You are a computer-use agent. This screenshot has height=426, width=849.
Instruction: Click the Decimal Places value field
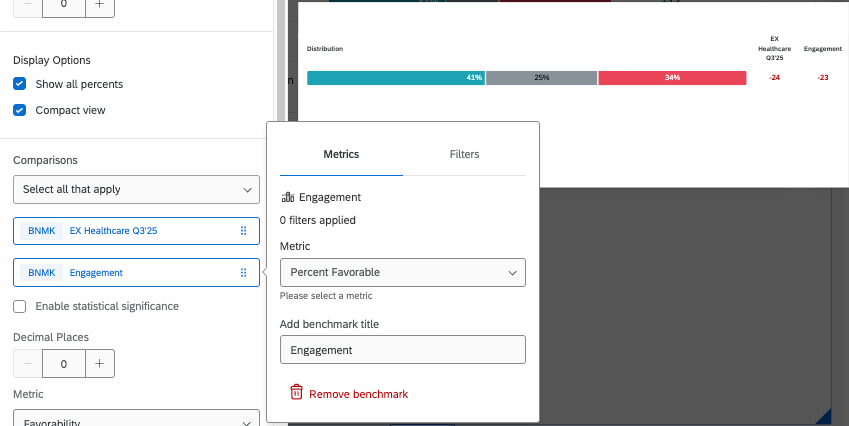point(64,364)
